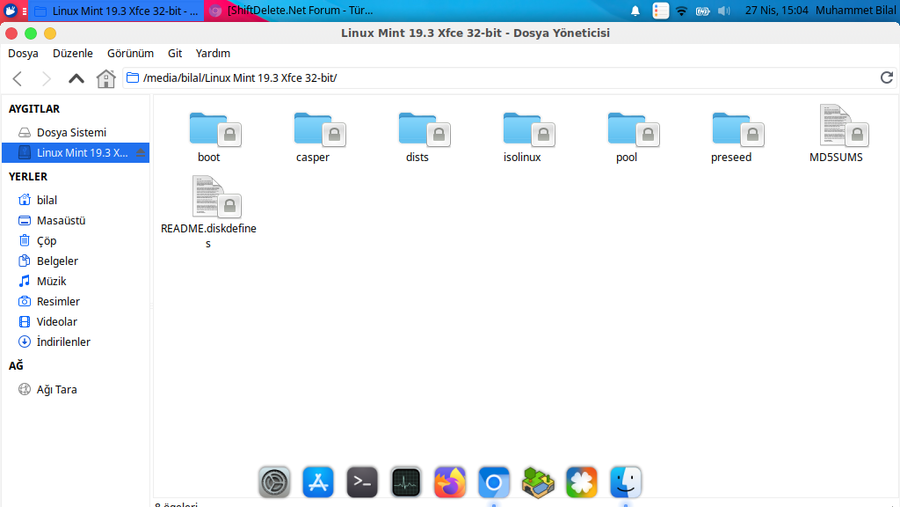Open the Düzenle menu
The height and width of the screenshot is (507, 900).
point(73,53)
